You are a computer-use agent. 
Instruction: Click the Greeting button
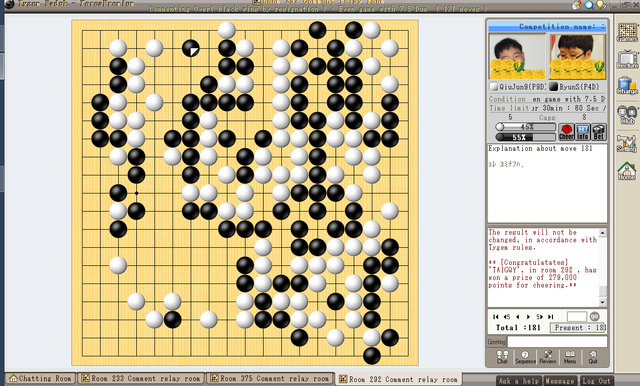[497, 342]
